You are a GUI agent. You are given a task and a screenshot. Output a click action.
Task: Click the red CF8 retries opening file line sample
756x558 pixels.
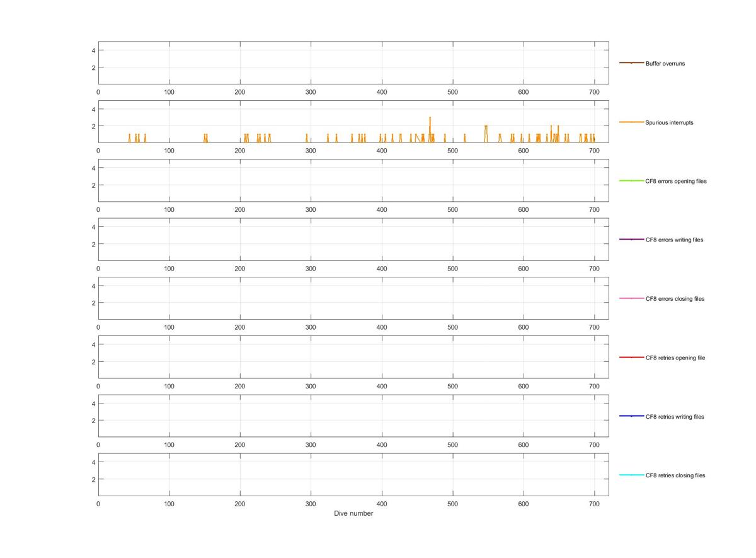[x=631, y=357]
